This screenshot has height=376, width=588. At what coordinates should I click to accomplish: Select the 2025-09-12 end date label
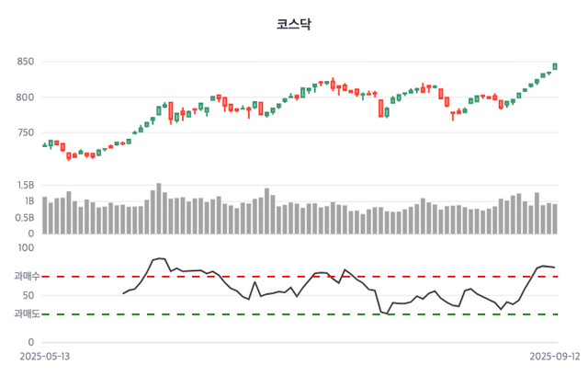pyautogui.click(x=555, y=355)
